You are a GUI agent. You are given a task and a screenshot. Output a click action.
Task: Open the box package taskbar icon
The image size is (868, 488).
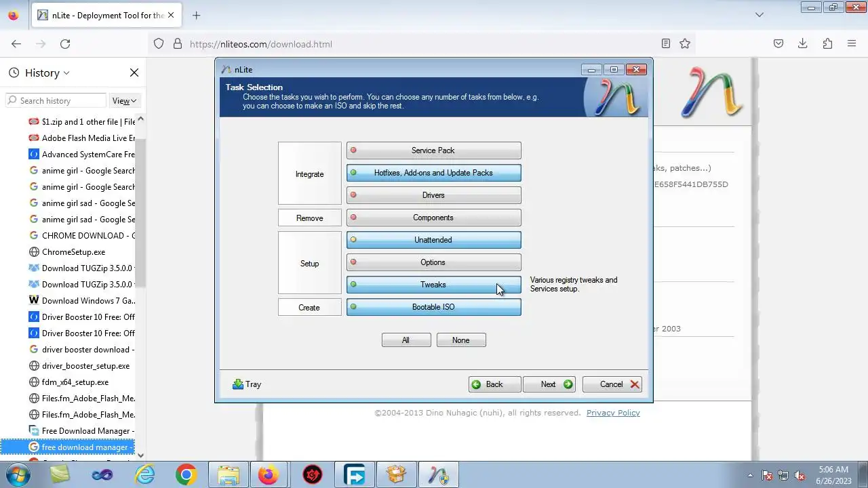click(396, 475)
